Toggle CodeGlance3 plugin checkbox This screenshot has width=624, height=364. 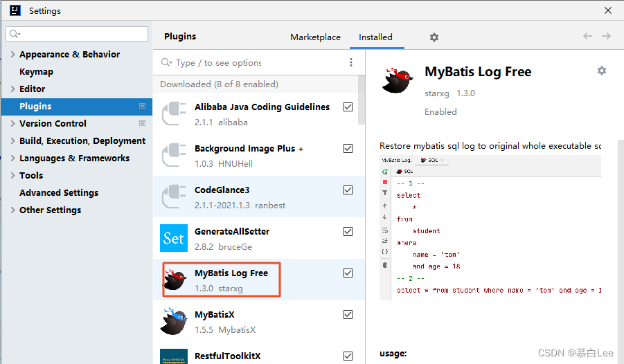coord(348,190)
